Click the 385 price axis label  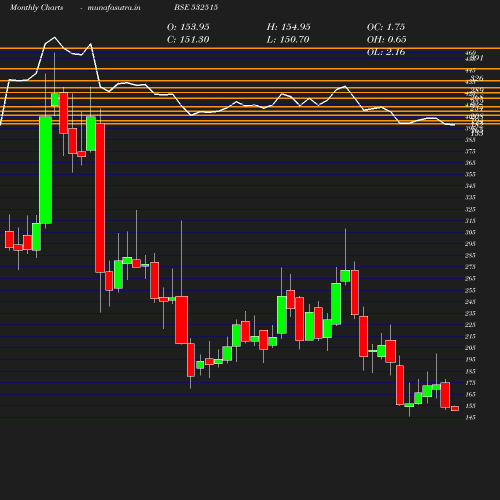point(470,140)
